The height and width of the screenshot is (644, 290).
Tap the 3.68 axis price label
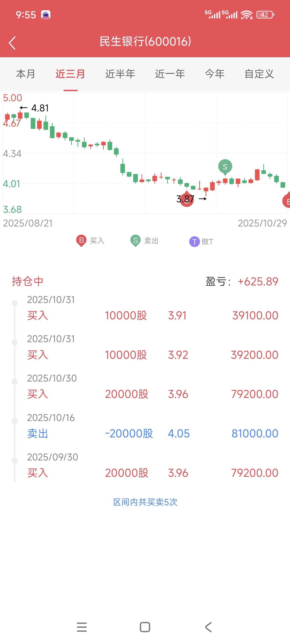tap(13, 209)
